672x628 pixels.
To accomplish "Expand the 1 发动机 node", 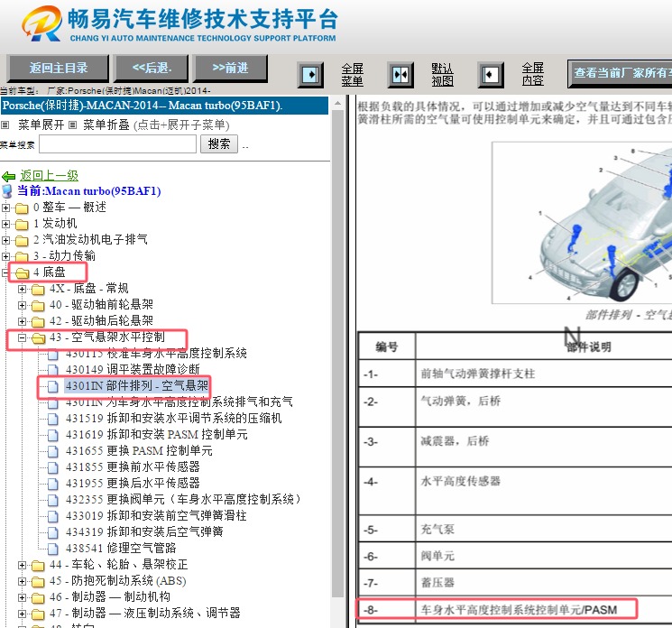I will click(x=5, y=224).
